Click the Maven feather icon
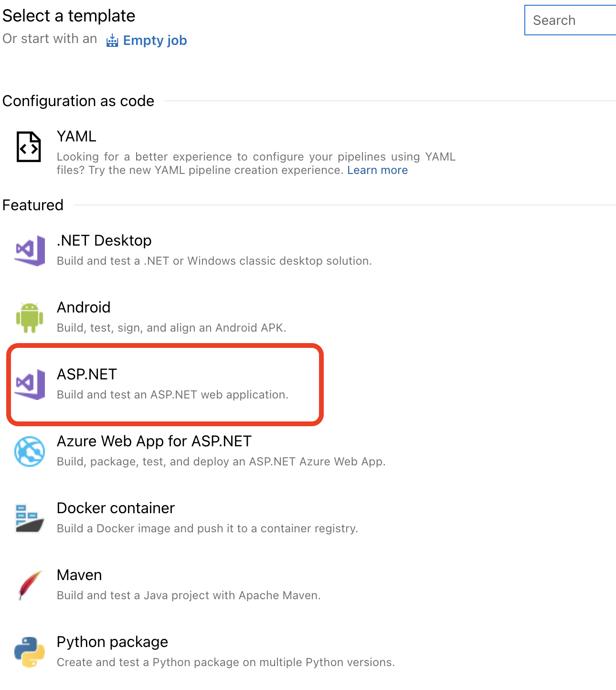The height and width of the screenshot is (690, 616). click(x=30, y=585)
